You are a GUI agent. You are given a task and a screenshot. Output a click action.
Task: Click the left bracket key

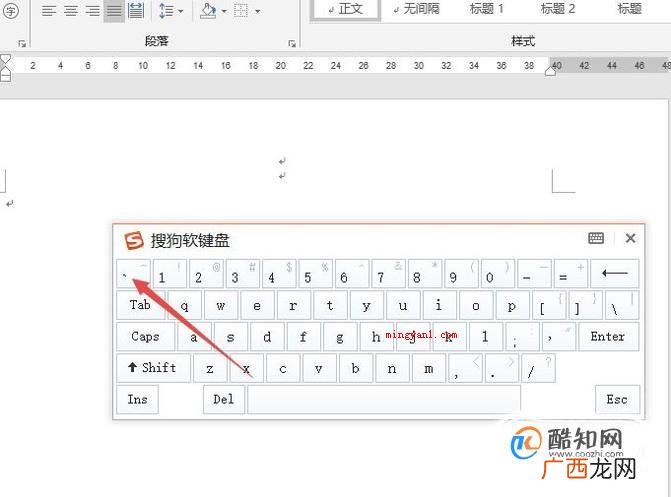point(549,305)
